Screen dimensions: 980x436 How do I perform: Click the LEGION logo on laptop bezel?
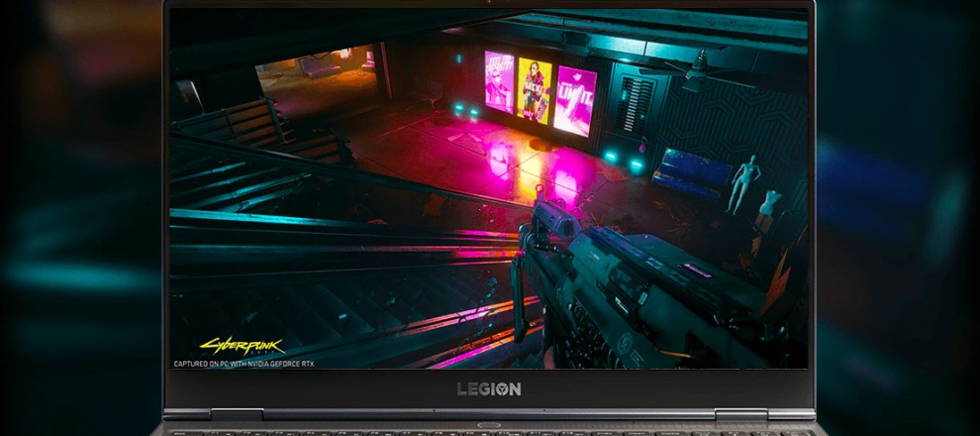pos(489,388)
